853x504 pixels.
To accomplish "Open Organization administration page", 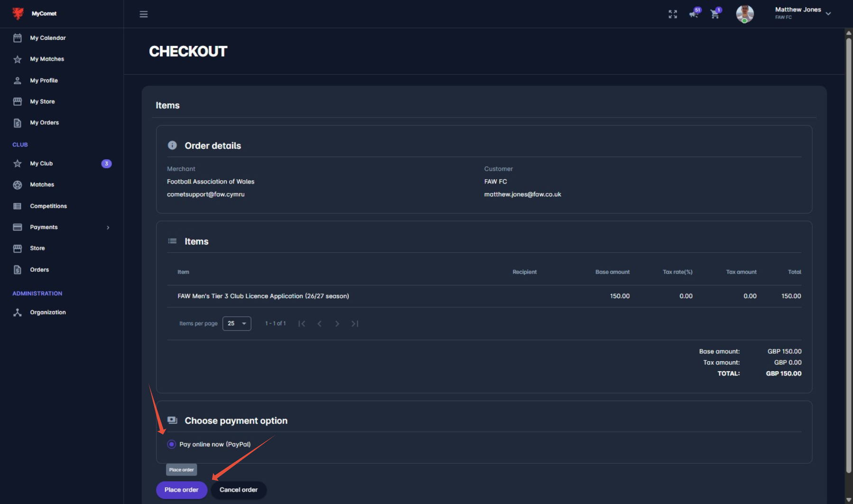I will pos(48,312).
